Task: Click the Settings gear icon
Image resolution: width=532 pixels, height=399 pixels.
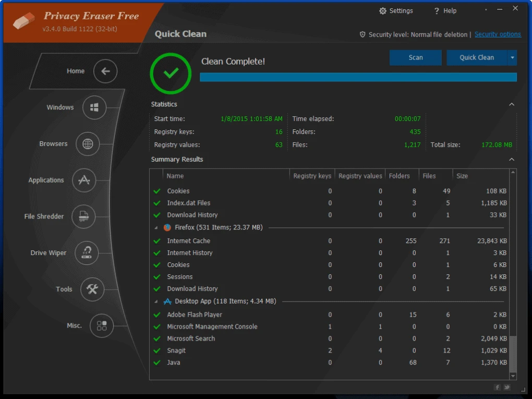Action: coord(383,11)
